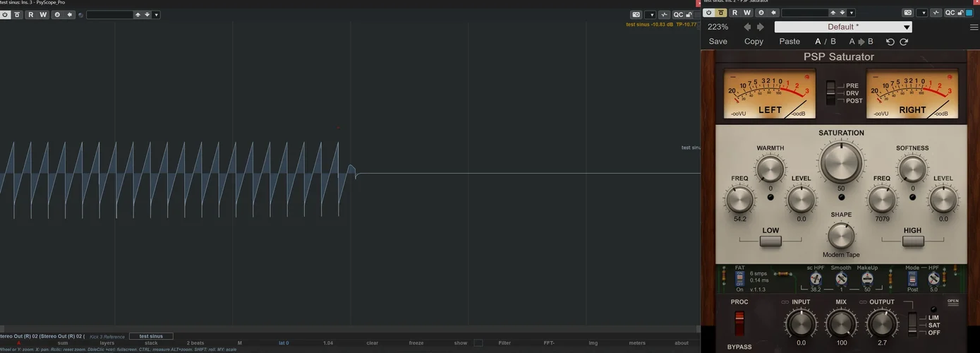This screenshot has height=353, width=980.
Task: Open the about option in PsyScope bar
Action: tap(682, 343)
